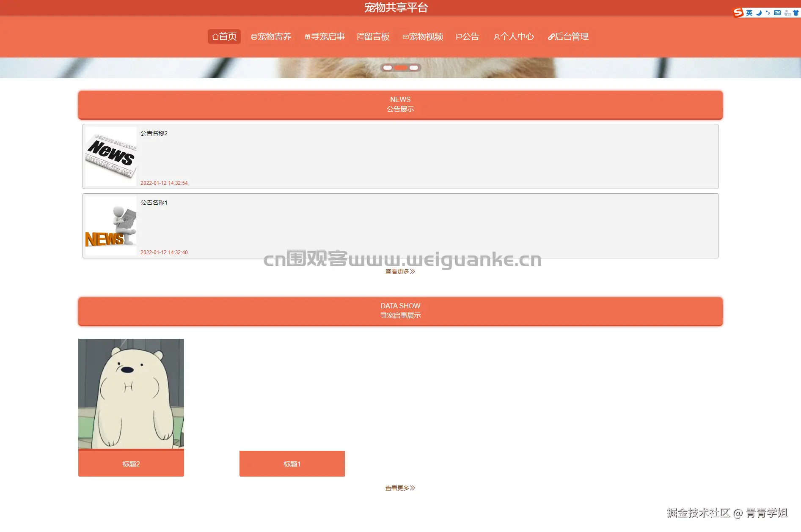
Task: Toggle full/half-width moon icon
Action: (x=759, y=13)
